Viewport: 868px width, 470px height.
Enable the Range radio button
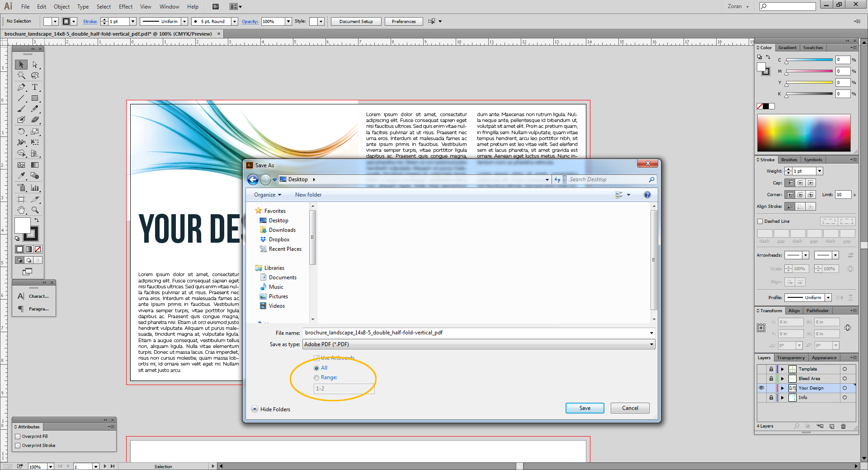tap(316, 378)
